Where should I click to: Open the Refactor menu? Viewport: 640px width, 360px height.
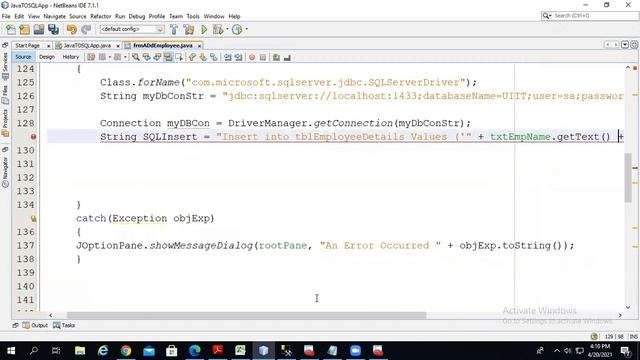tap(100, 16)
